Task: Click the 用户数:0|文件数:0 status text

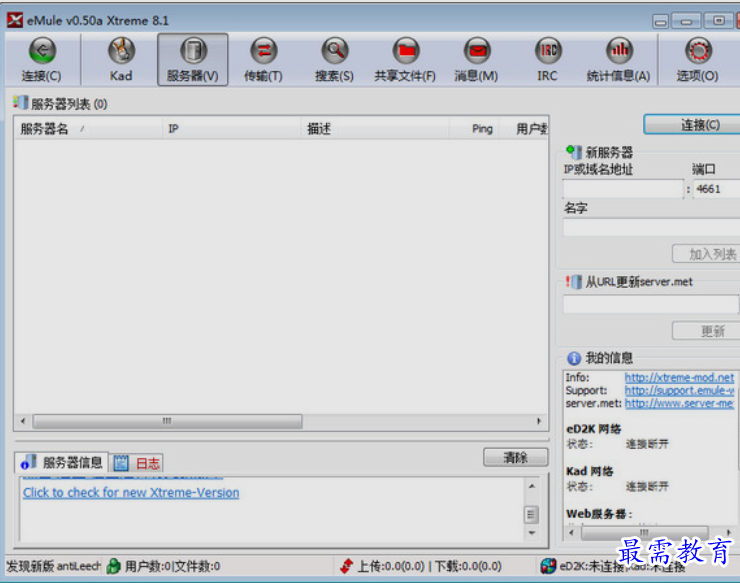Action: (173, 566)
